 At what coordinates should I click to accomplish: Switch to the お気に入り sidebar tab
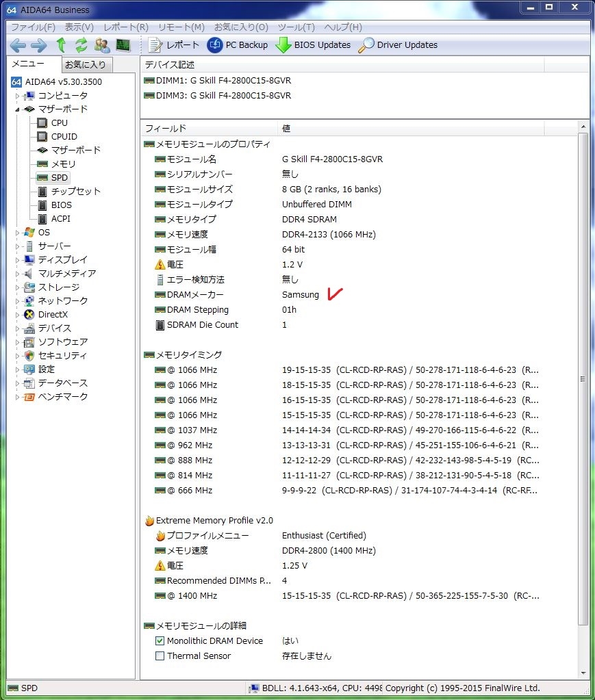(86, 65)
